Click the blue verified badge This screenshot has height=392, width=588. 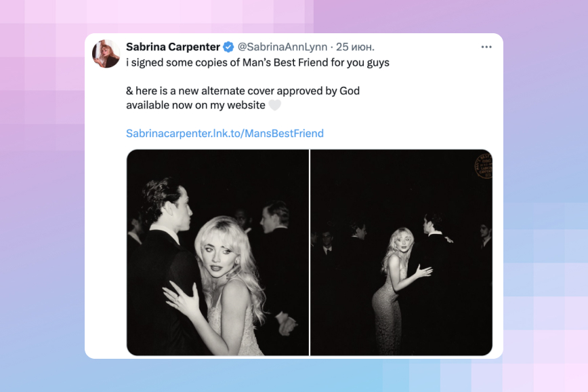pos(229,47)
